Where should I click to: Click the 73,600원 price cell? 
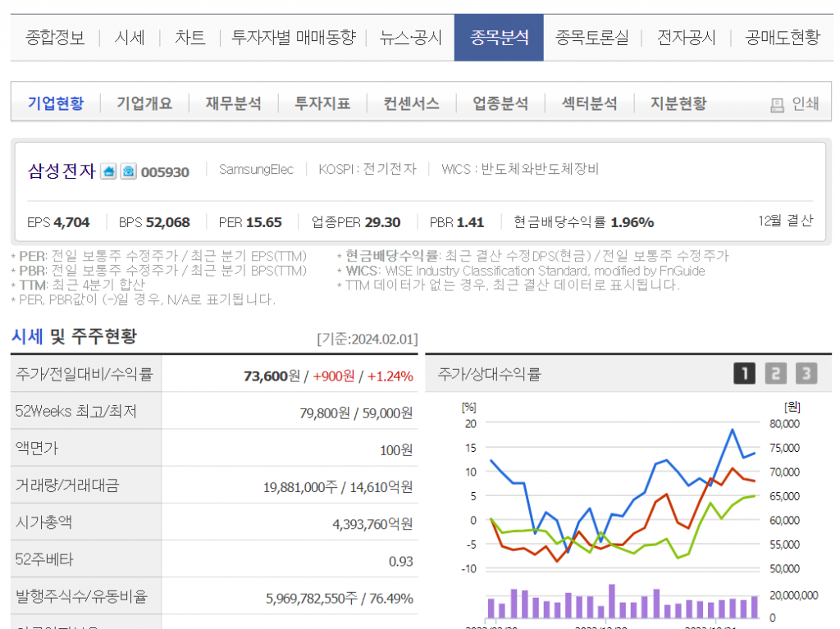272,376
